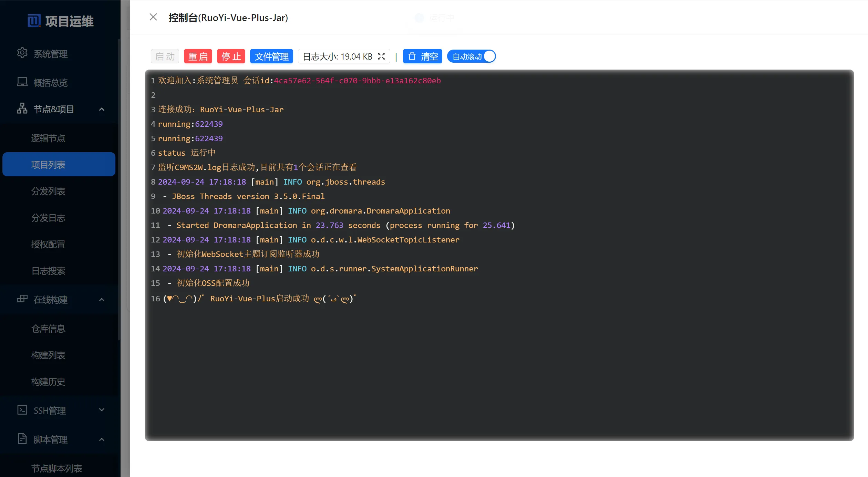Click the 脚本管理 document icon
The image size is (868, 477).
click(22, 439)
